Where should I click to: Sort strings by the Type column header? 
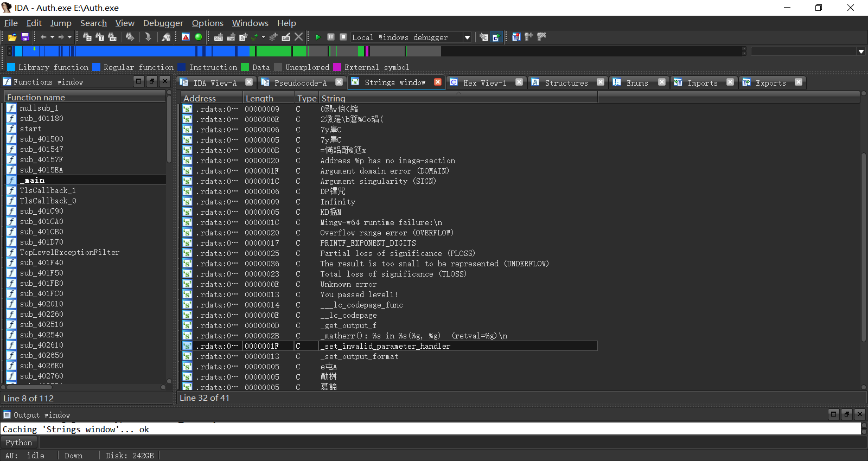pyautogui.click(x=307, y=98)
